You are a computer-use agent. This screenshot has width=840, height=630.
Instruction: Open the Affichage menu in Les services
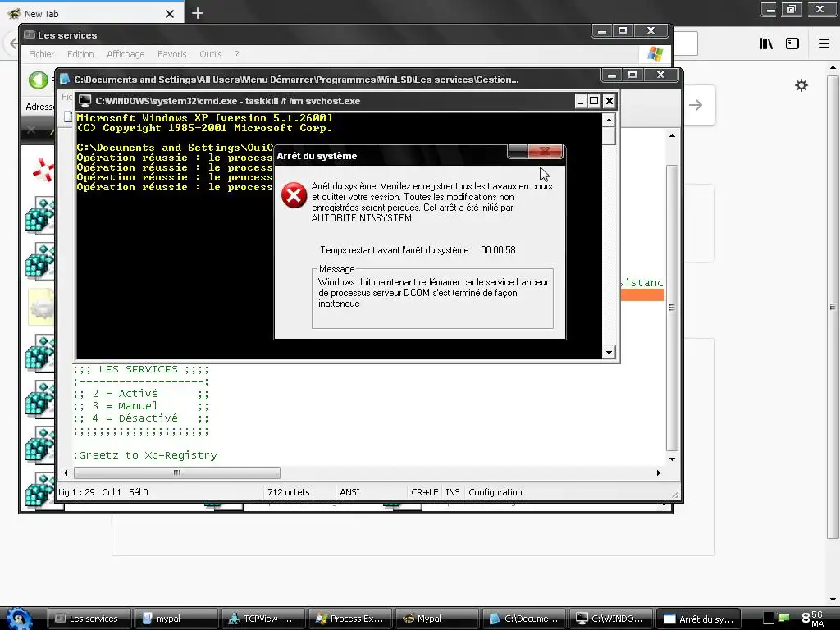[126, 54]
